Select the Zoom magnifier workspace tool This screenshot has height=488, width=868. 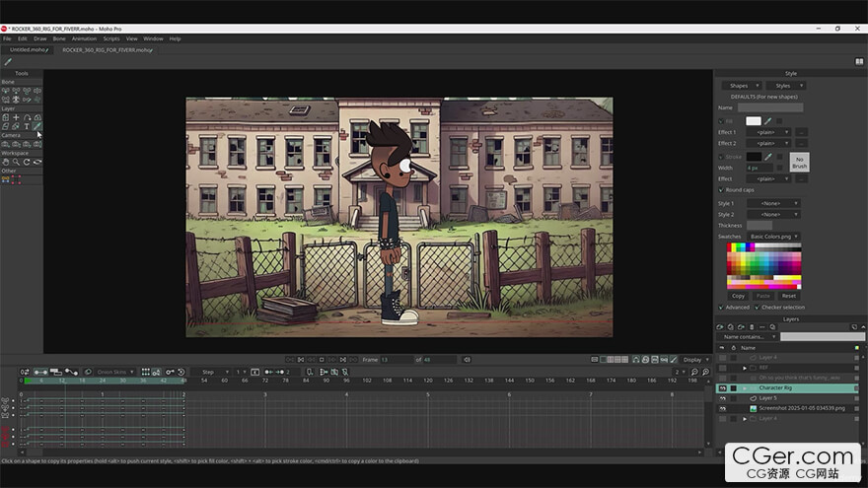pos(16,162)
